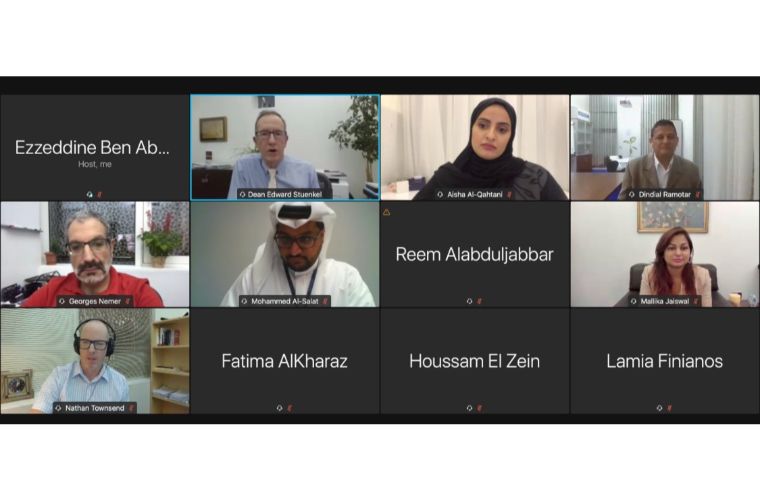The image size is (760, 500).
Task: Click muted mic icon beside Nathan Townsend
Action: pos(131,408)
